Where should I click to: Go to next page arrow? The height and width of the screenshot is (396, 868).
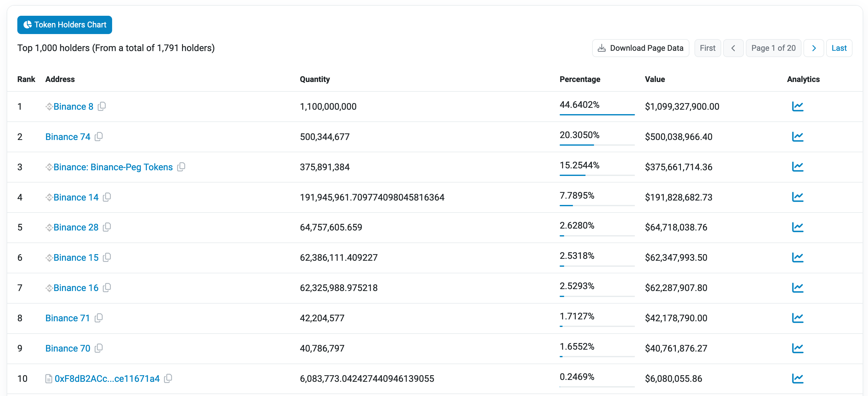point(814,48)
